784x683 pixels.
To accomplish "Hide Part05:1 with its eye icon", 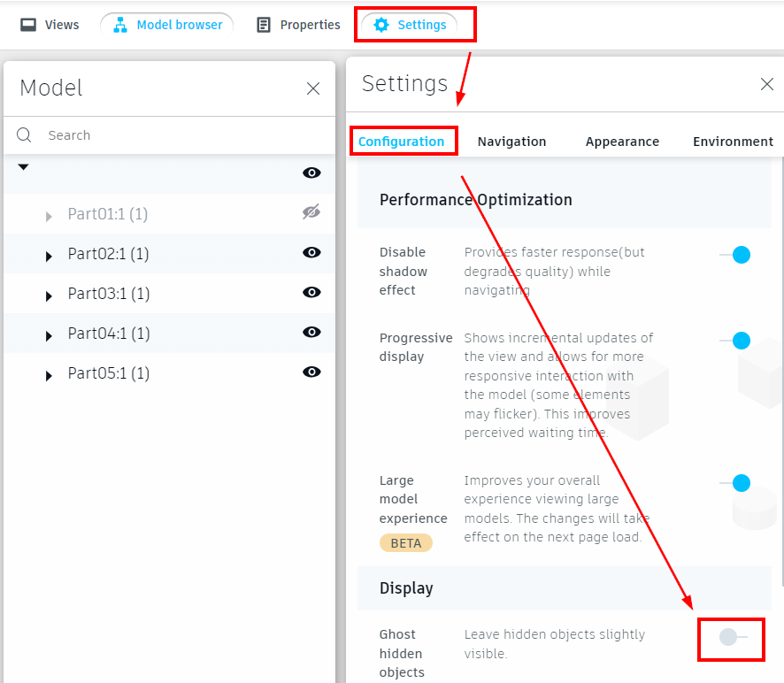I will click(311, 372).
